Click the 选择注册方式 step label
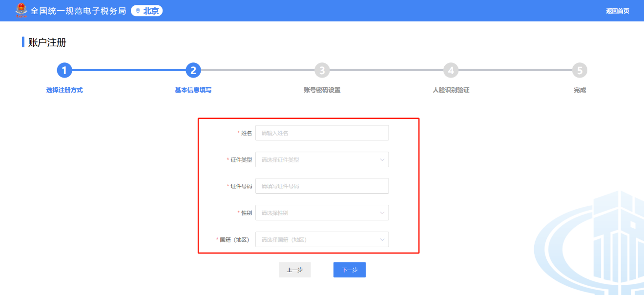Viewport: 644px width, 295px height. click(x=64, y=90)
